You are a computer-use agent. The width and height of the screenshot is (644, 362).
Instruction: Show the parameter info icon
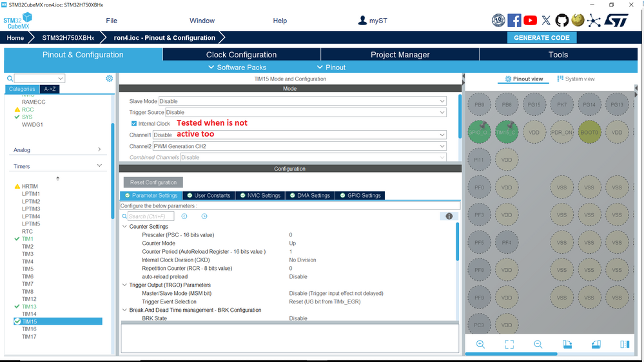(449, 216)
